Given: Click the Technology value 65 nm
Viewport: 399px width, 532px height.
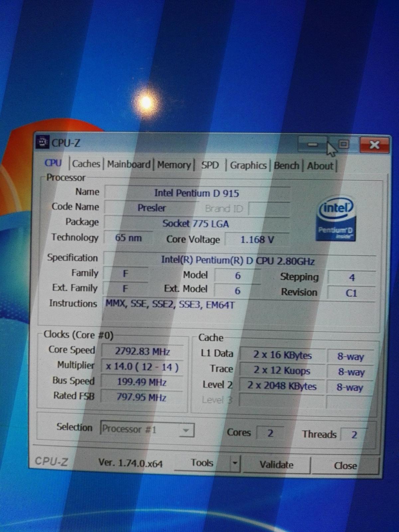Looking at the screenshot, I should pyautogui.click(x=128, y=238).
